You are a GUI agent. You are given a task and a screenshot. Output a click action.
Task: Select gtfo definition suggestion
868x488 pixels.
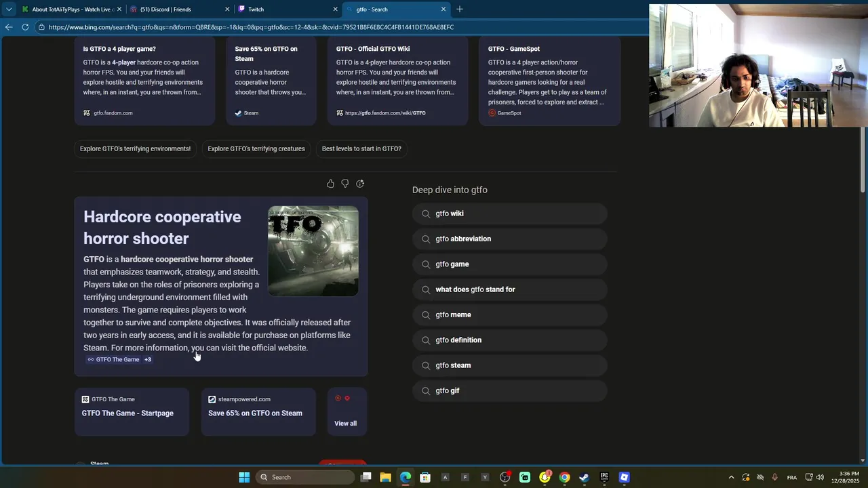click(x=509, y=340)
